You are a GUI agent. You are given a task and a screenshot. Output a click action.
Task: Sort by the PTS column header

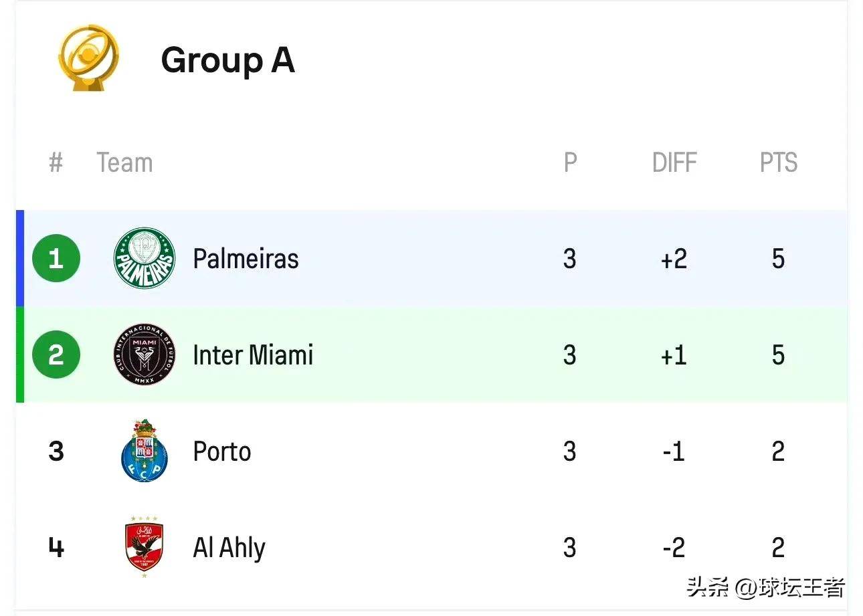(779, 163)
